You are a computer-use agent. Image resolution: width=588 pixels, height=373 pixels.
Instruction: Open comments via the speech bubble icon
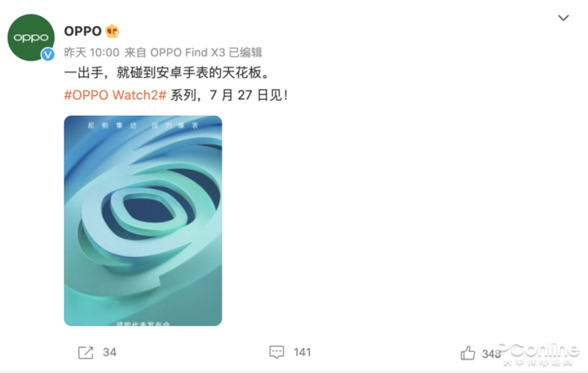pyautogui.click(x=276, y=352)
